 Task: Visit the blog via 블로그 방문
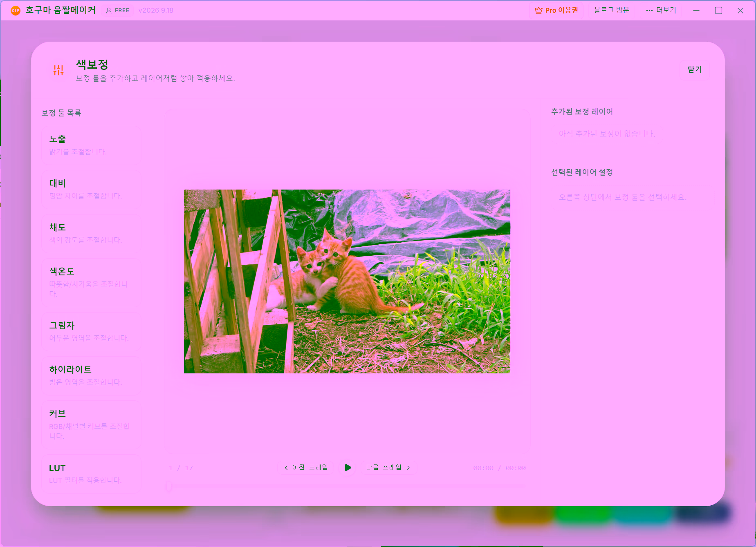pos(611,10)
